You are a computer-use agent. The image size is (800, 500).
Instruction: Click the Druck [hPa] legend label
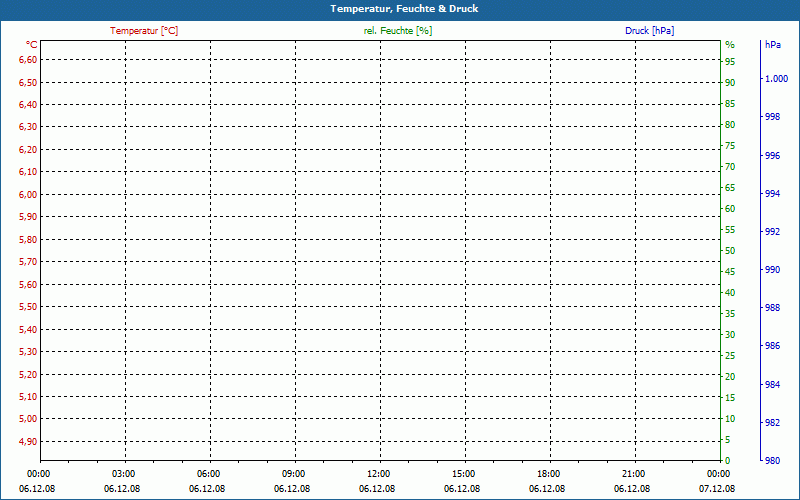[649, 31]
